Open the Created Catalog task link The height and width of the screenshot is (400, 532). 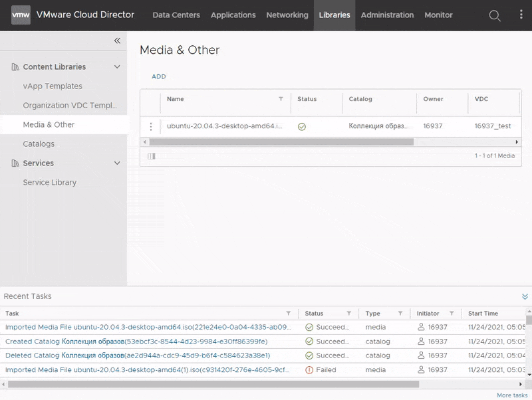coord(136,342)
